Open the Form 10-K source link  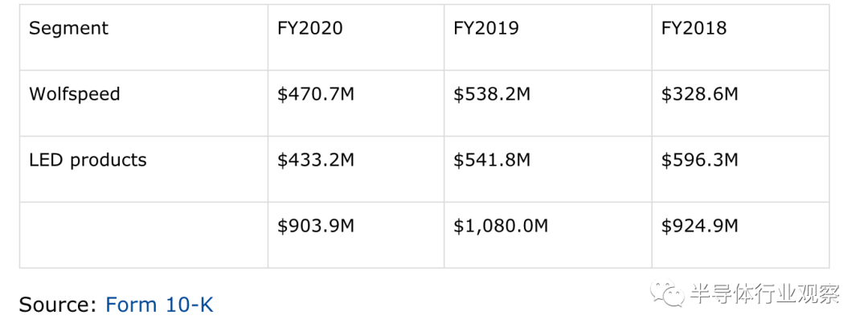[159, 305]
